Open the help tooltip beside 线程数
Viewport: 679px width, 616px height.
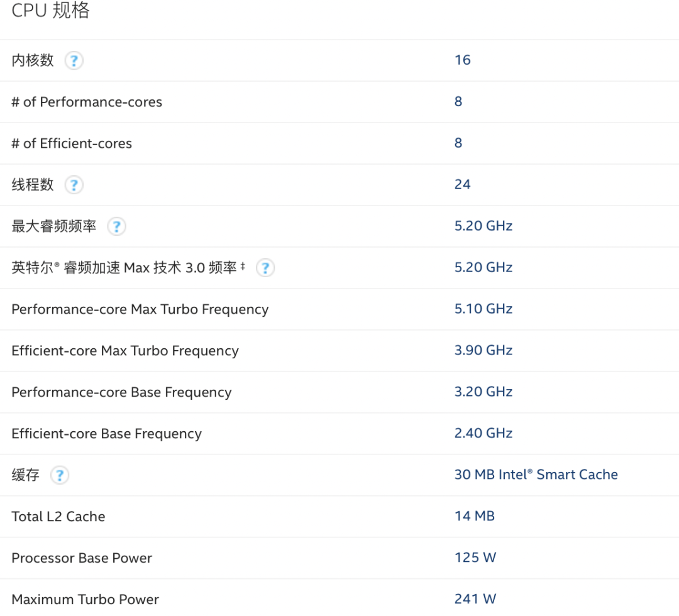(74, 185)
